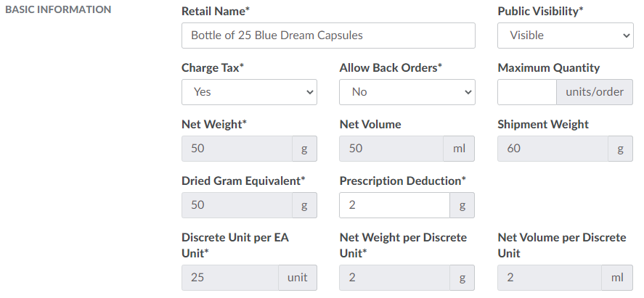The image size is (644, 298).
Task: Click the Net Volume per Discrete Unit field
Action: [550, 278]
